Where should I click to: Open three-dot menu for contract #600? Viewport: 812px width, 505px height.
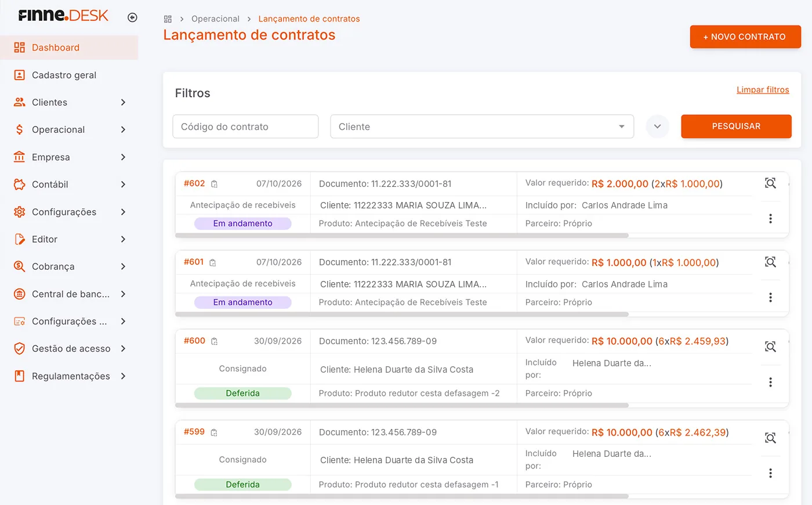tap(770, 382)
